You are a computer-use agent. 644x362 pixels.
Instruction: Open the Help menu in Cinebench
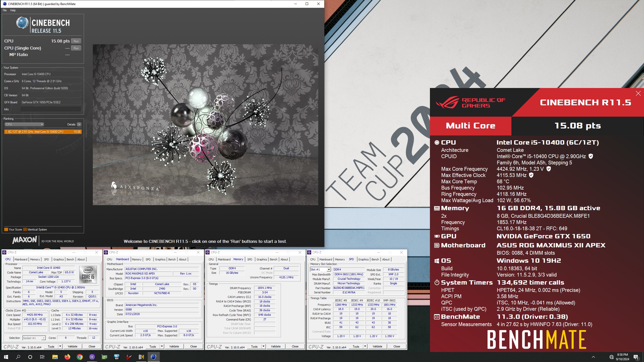pyautogui.click(x=13, y=10)
